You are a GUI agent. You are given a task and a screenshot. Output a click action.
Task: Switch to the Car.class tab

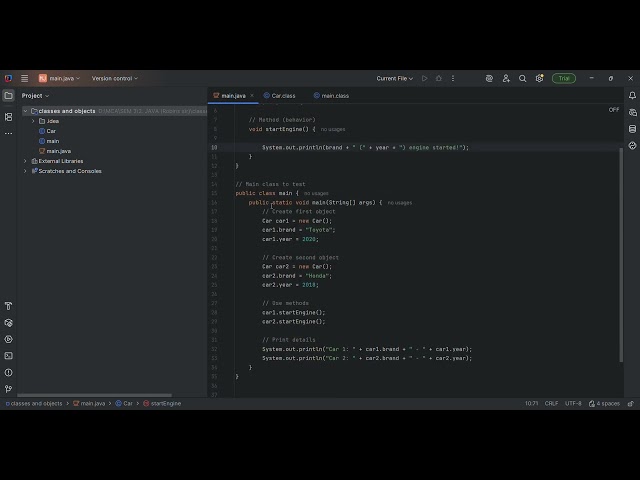click(x=280, y=96)
